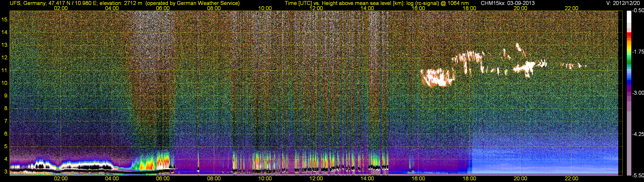Click the 10:00 label on the upper time axis
Screen dimensions: 644x182
[x=265, y=8]
